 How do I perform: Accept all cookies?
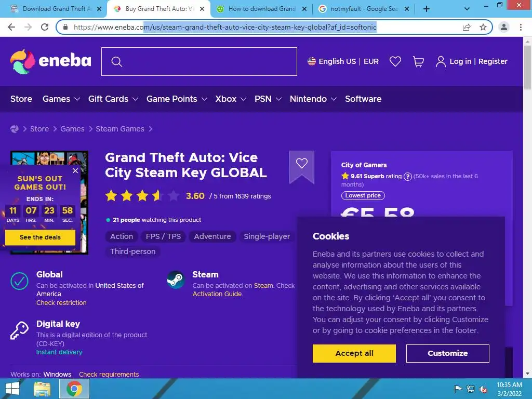pyautogui.click(x=354, y=353)
